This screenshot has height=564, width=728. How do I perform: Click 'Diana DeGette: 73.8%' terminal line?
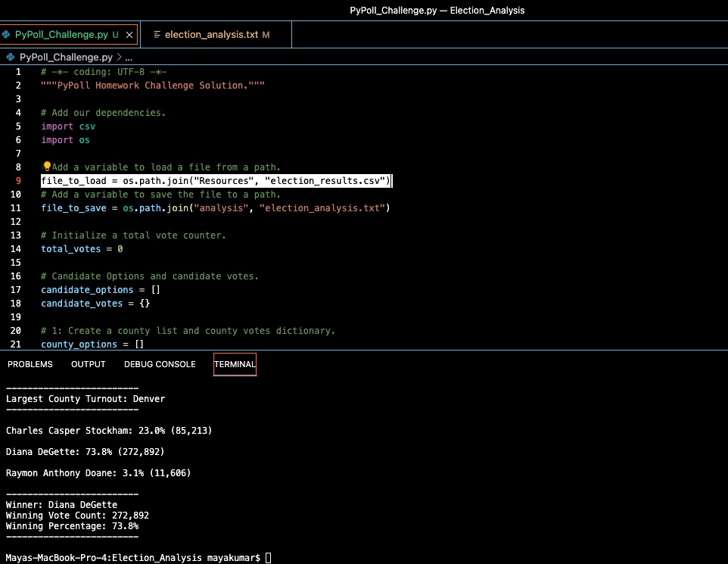(86, 452)
